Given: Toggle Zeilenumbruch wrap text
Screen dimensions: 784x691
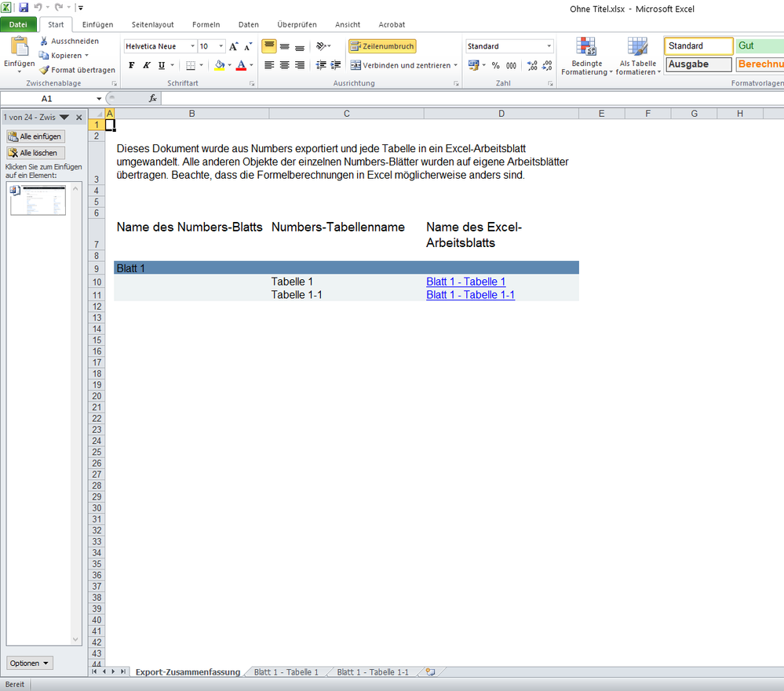Looking at the screenshot, I should 382,46.
